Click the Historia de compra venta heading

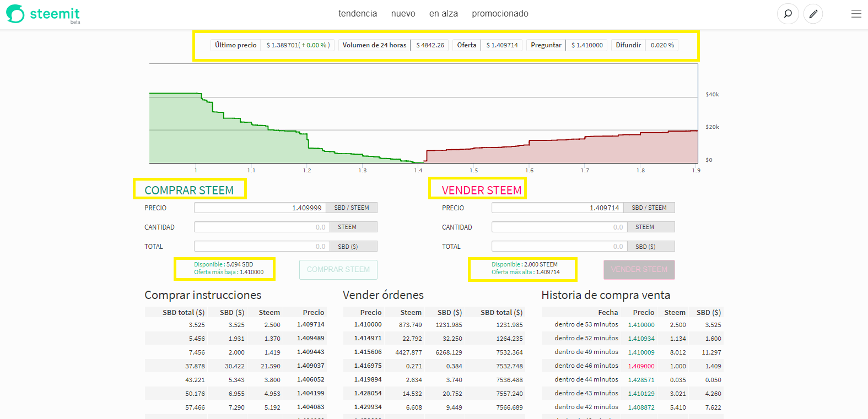(x=606, y=295)
